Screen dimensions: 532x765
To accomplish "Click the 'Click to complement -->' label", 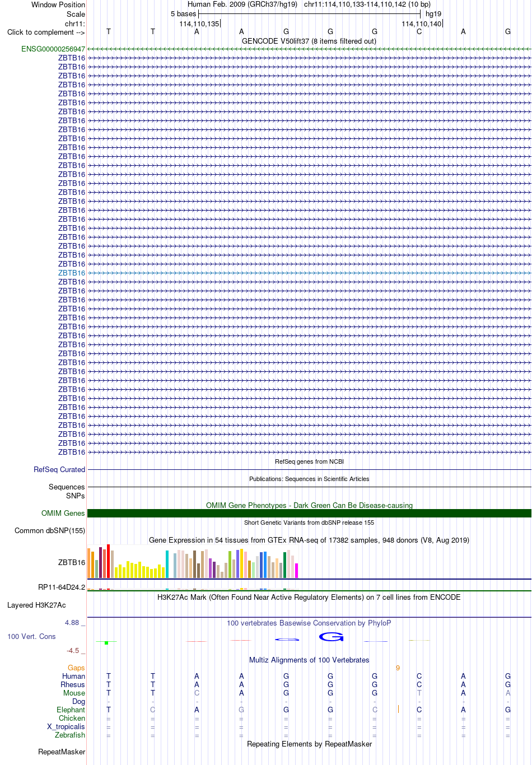I will (46, 32).
